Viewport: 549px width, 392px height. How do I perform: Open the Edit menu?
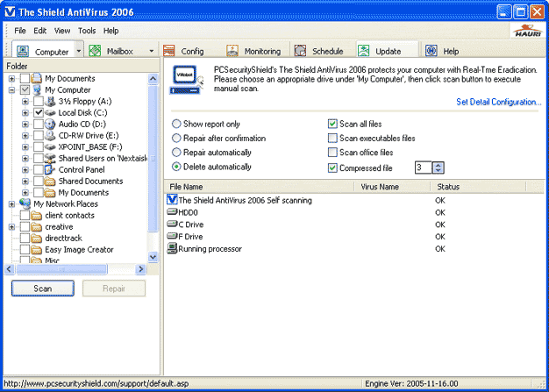[x=40, y=31]
